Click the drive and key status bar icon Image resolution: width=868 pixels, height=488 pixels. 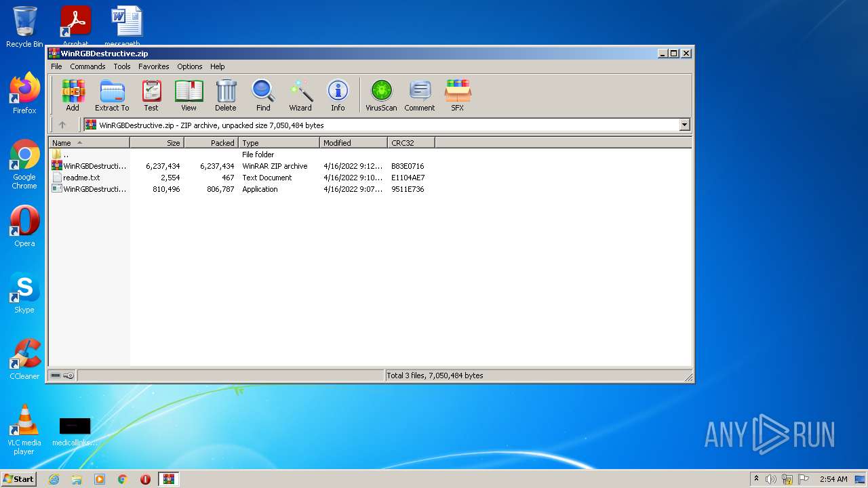point(62,375)
